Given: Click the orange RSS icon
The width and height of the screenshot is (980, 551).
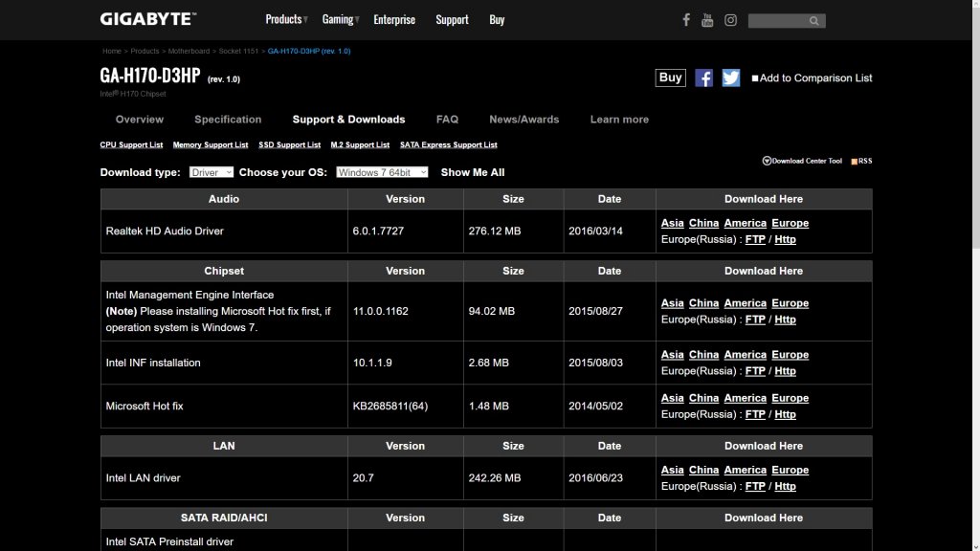Looking at the screenshot, I should click(855, 161).
